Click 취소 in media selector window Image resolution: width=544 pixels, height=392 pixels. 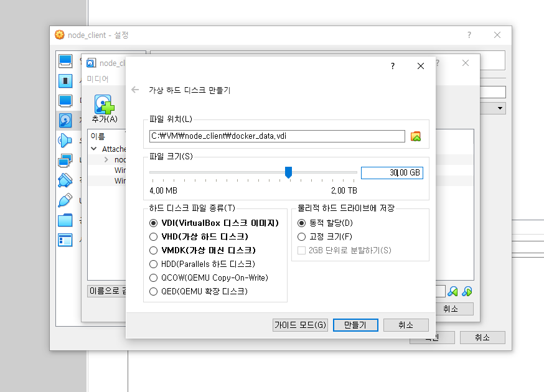[454, 309]
